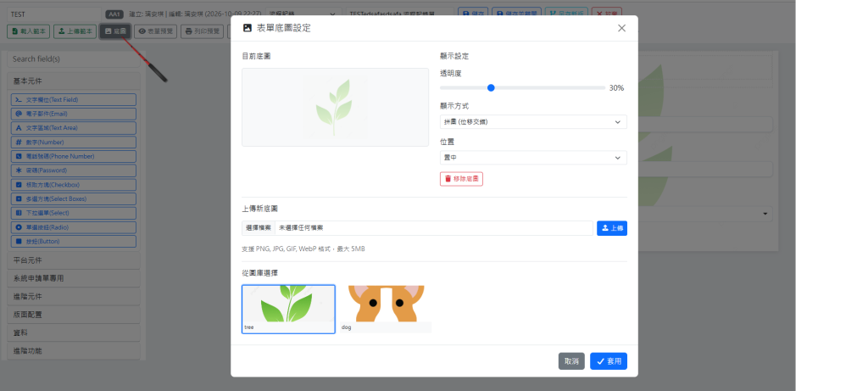Open the select dropdown arrow in the background form

tap(765, 214)
